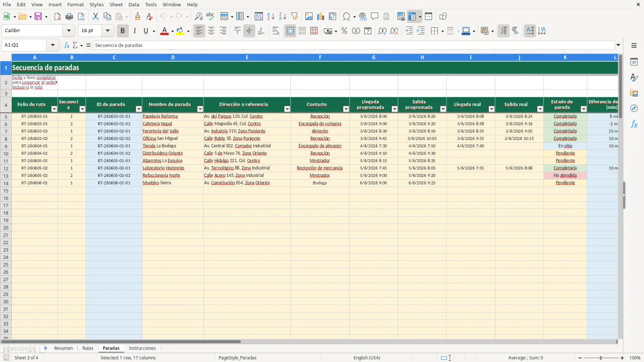Open filter dropdown for Contacto column
The height and width of the screenshot is (362, 644).
[x=346, y=109]
